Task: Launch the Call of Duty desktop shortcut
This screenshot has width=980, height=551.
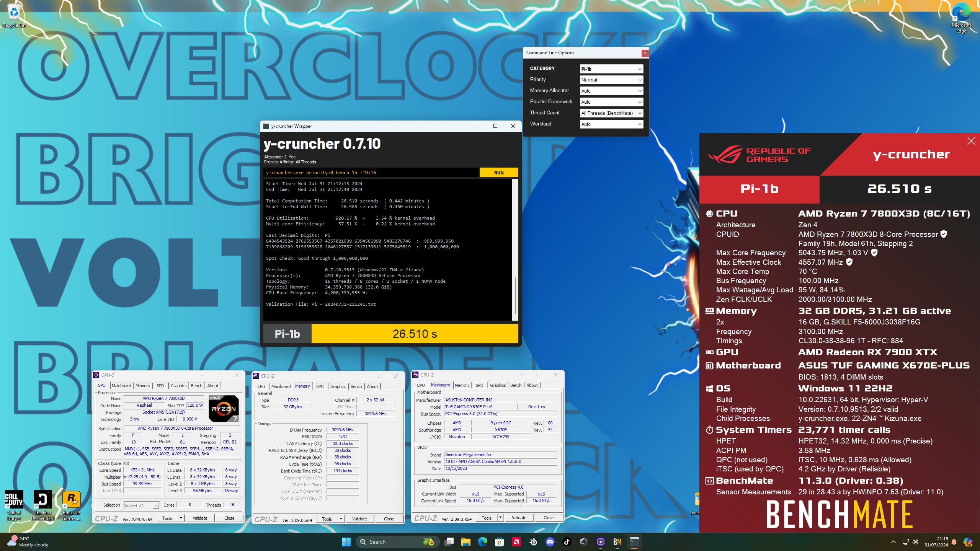Action: 14,505
